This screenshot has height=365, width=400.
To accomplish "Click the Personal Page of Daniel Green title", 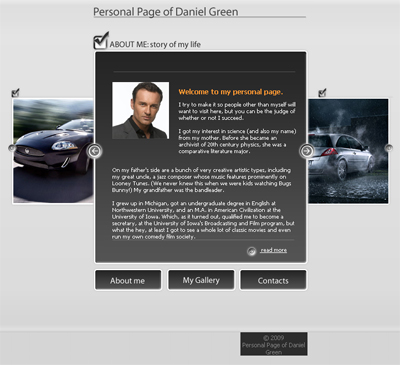I will [166, 12].
